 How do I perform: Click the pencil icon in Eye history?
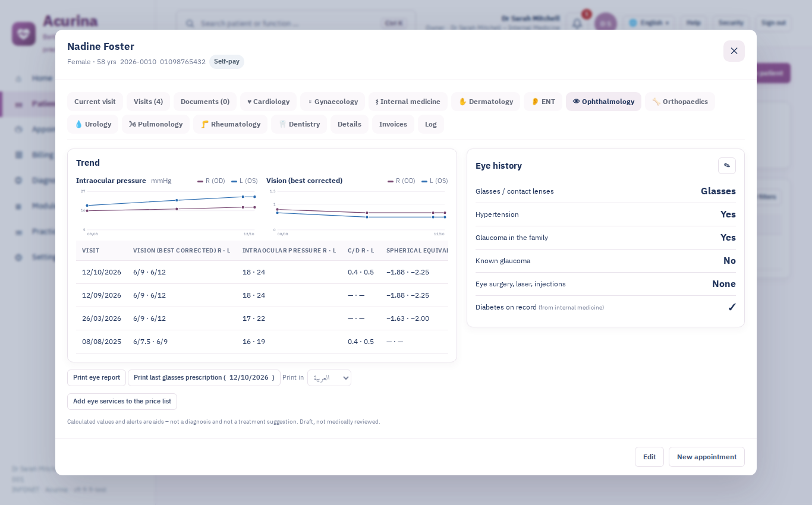click(727, 166)
